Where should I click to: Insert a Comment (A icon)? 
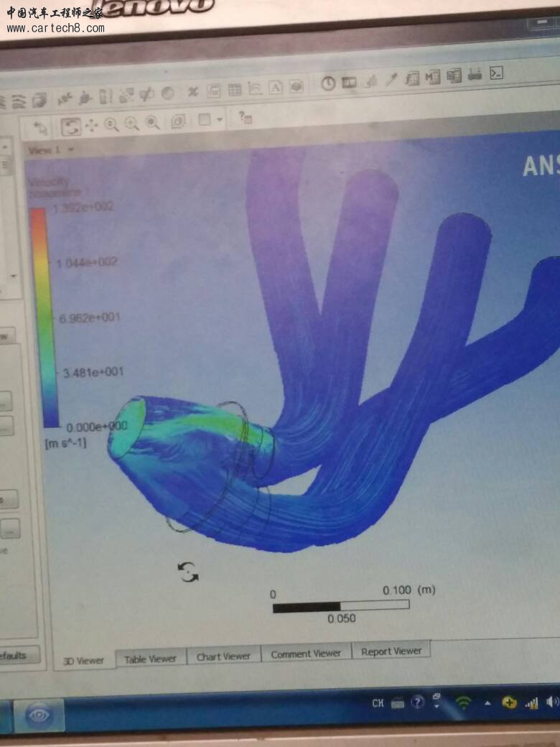click(x=276, y=87)
